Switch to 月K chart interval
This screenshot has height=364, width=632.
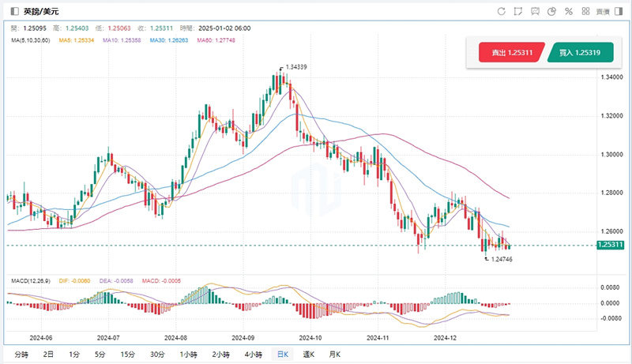[335, 354]
